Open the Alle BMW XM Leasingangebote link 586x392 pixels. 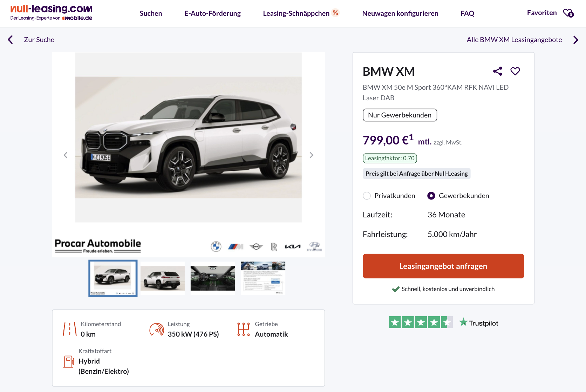514,40
